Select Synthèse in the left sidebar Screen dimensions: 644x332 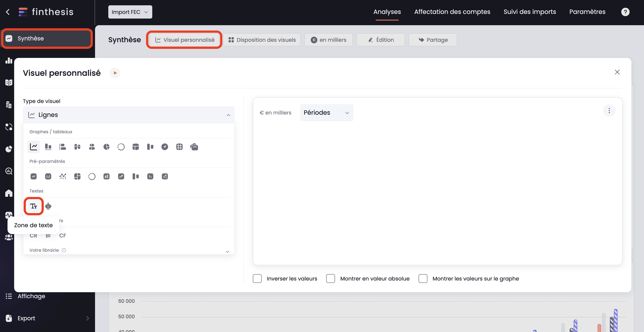[47, 38]
